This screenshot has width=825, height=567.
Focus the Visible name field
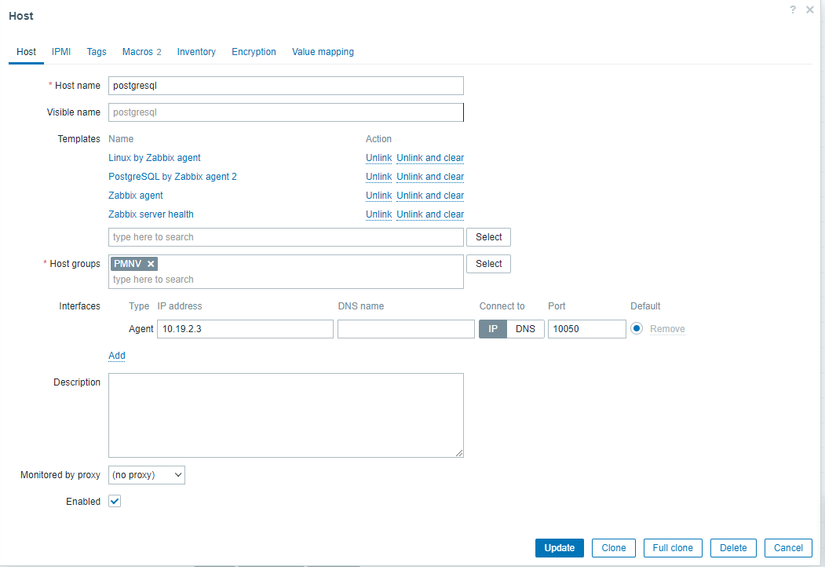[x=286, y=113]
